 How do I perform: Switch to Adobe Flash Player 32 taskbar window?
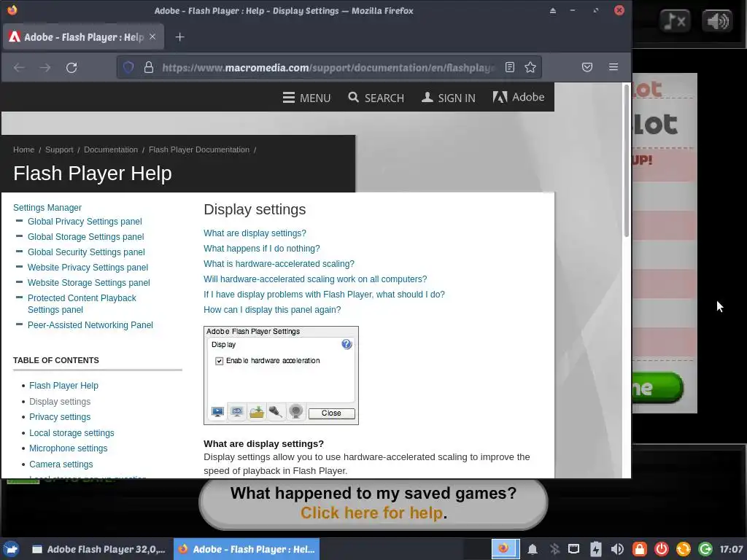click(x=98, y=550)
